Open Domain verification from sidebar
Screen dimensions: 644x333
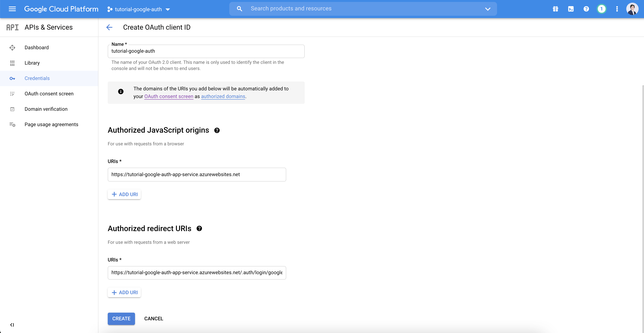(x=46, y=109)
